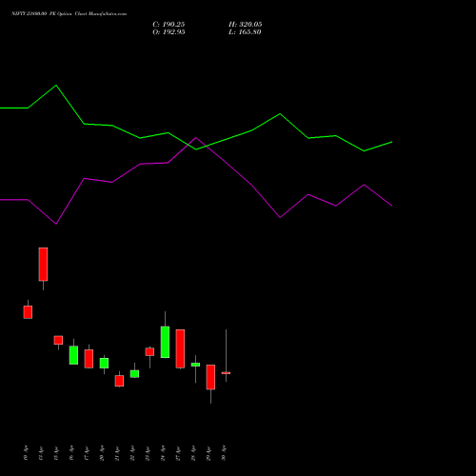Image resolution: width=476 pixels, height=476 pixels.
Task: Select the 10 Apr date axis label
Action: [x=26, y=453]
